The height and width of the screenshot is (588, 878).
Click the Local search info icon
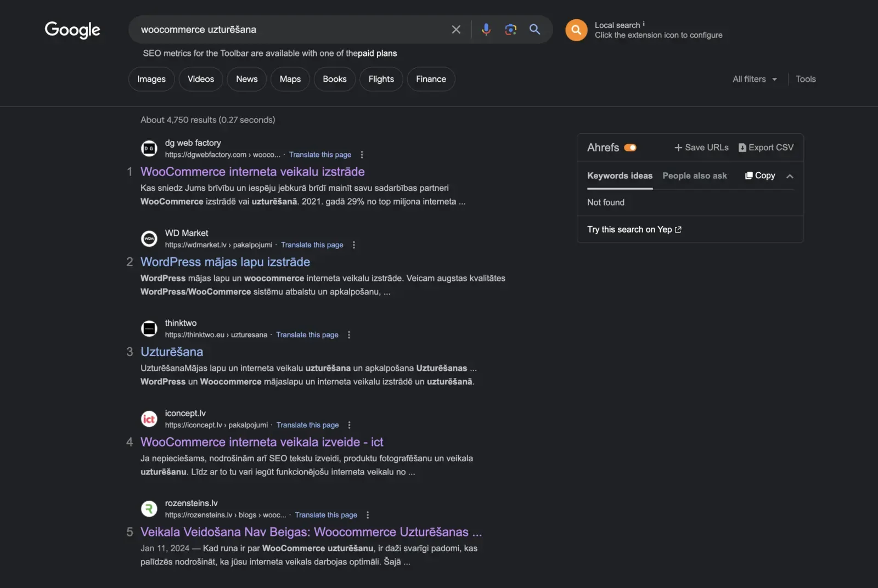coord(644,24)
